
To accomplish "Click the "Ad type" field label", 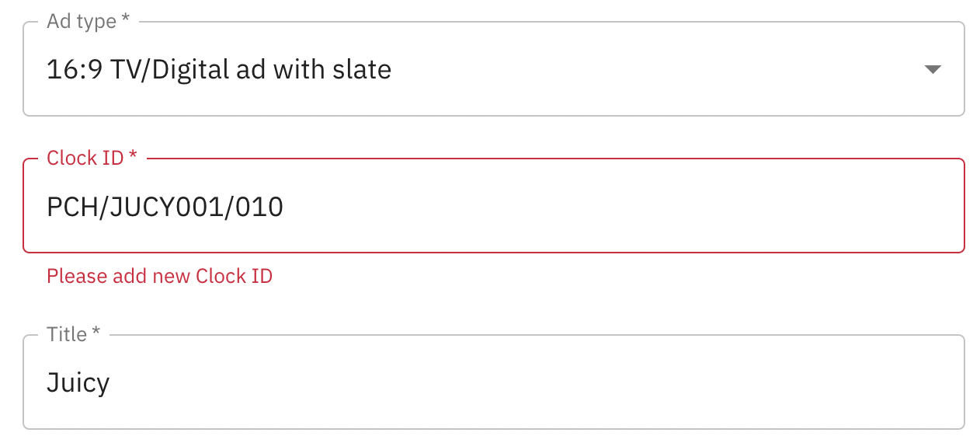I will (x=81, y=21).
